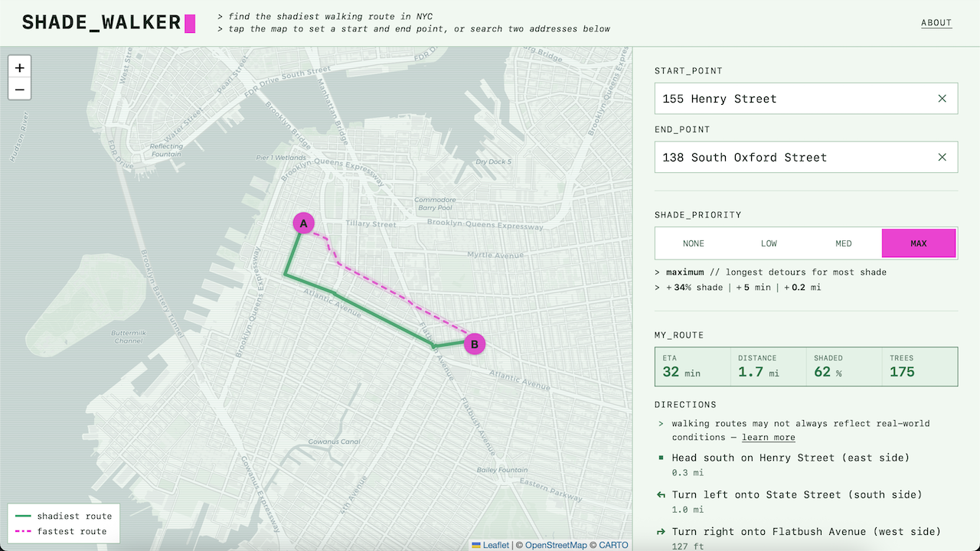This screenshot has height=551, width=980.
Task: Open the OpenStreetMap attribution link
Action: [x=556, y=545]
